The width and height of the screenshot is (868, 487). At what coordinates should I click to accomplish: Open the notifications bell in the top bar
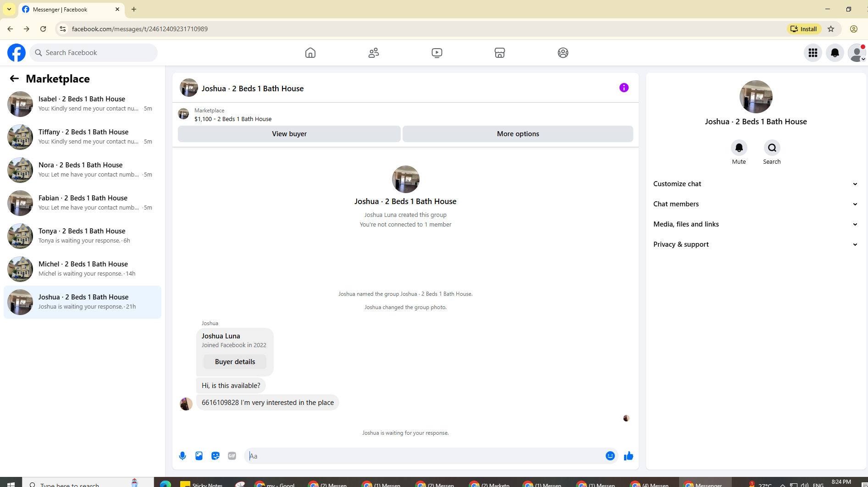click(835, 53)
